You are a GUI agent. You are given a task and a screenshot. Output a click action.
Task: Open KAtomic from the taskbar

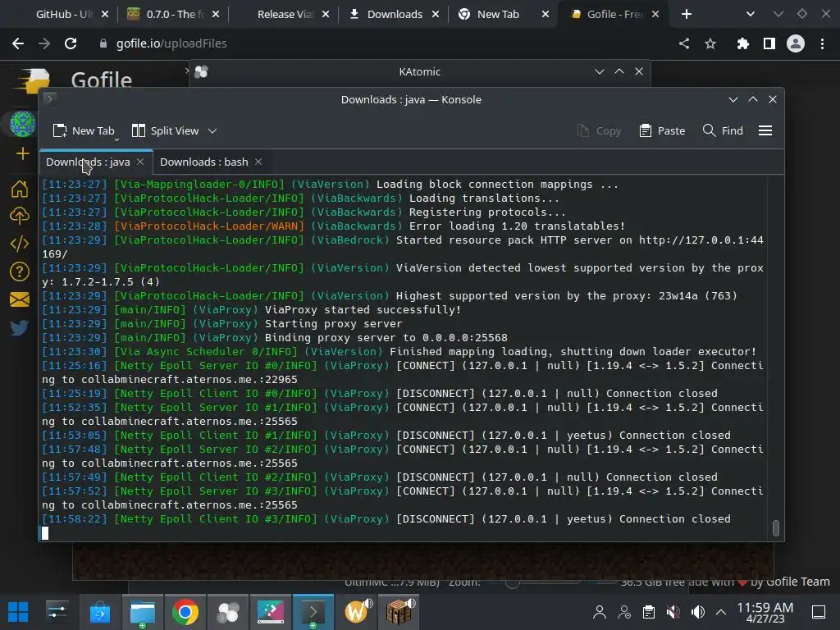tap(228, 612)
